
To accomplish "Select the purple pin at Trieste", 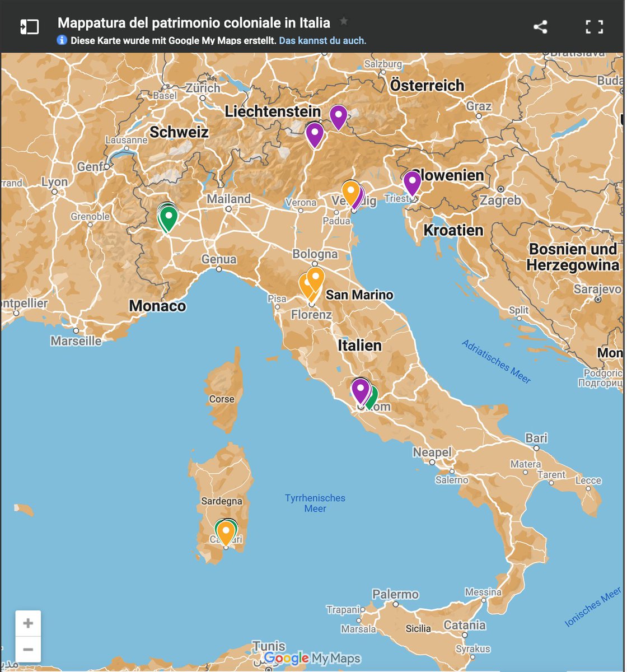I will 412,183.
